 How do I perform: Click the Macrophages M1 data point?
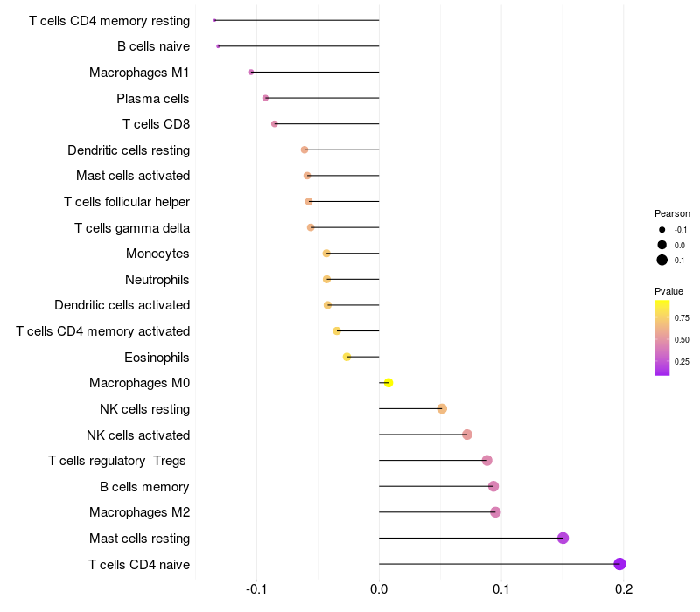click(x=251, y=72)
